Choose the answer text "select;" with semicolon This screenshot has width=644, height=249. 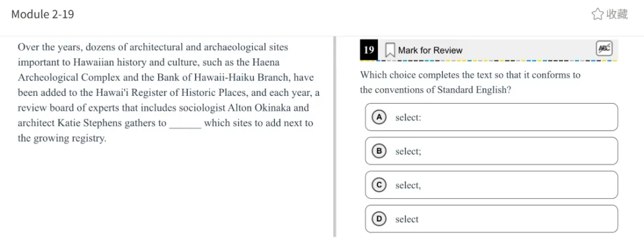coord(408,152)
